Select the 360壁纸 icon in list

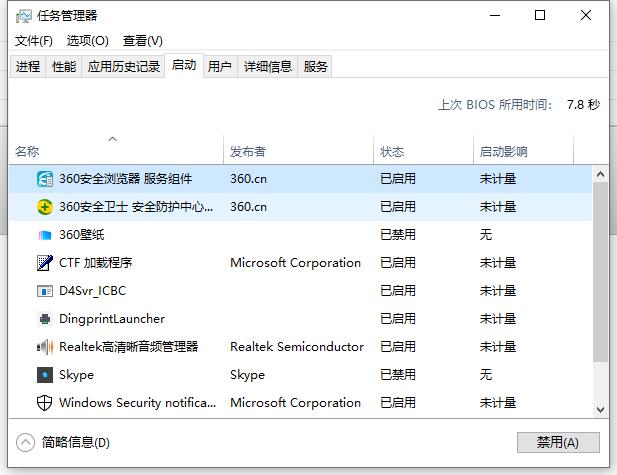tap(45, 235)
